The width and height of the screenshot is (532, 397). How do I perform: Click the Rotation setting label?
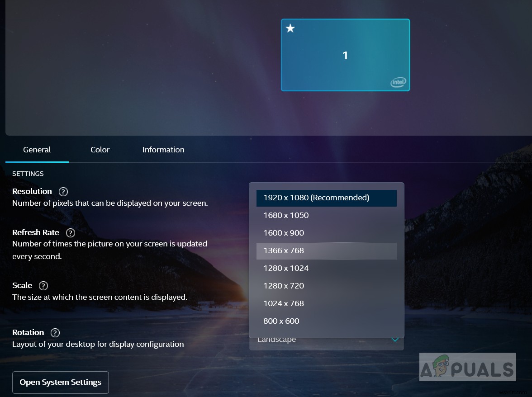28,333
